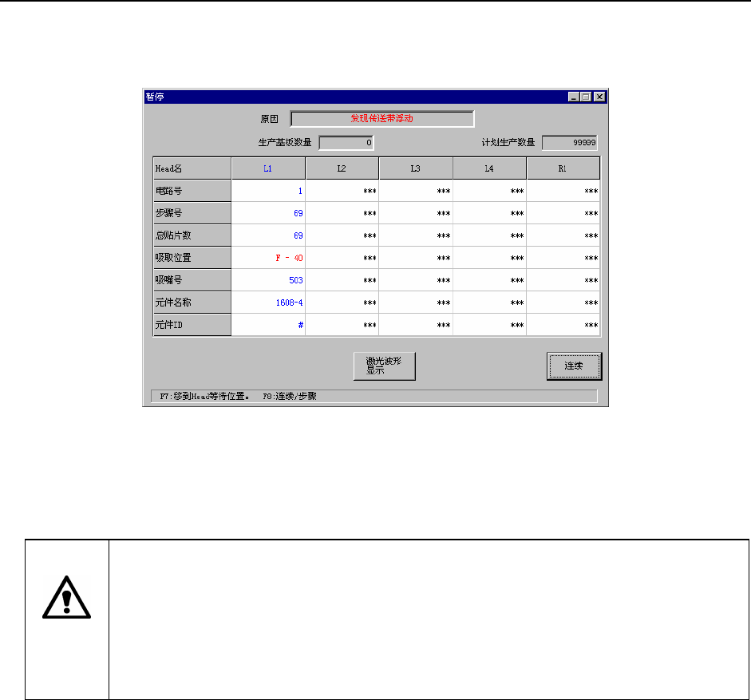Select the L2 head column header
Screen dimensions: 751x700
click(x=342, y=168)
